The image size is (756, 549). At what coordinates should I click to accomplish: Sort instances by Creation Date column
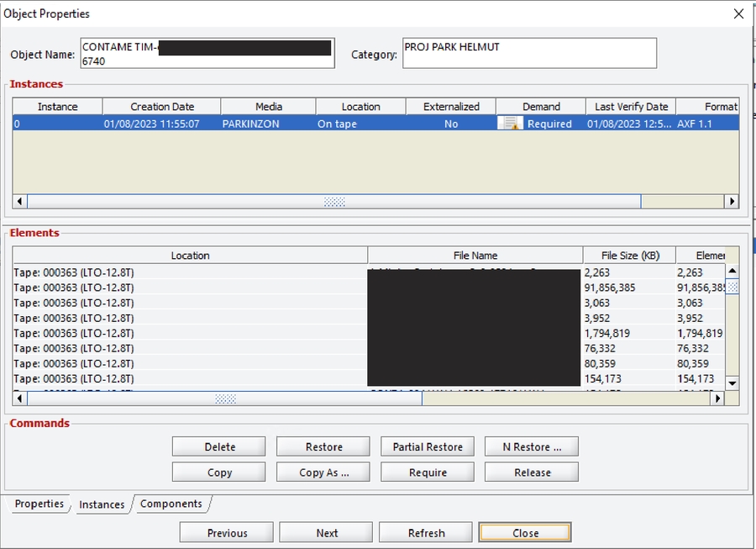point(161,107)
